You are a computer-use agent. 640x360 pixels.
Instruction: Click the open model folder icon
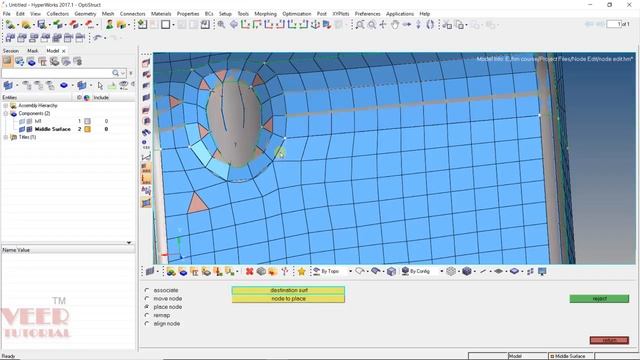click(x=26, y=24)
